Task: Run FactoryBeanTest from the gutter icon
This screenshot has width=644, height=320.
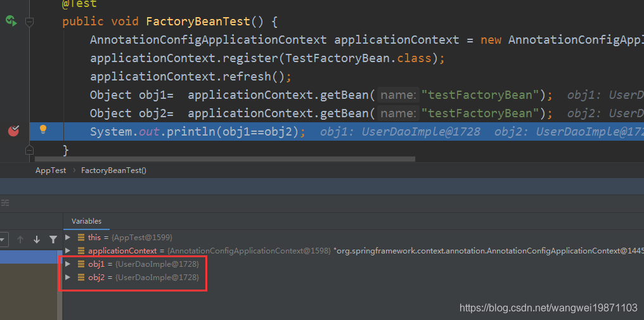Action: 11,21
